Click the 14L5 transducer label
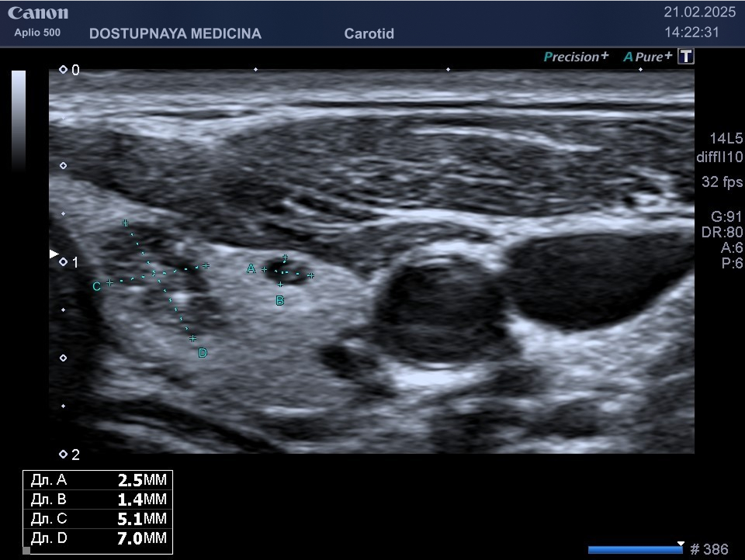 pos(726,139)
